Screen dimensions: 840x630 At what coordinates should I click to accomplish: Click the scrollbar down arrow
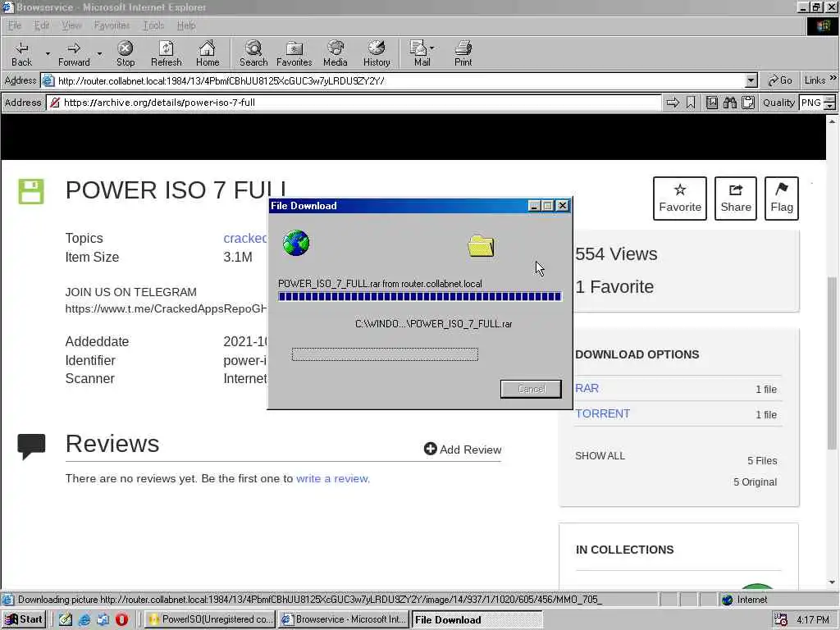click(x=832, y=582)
